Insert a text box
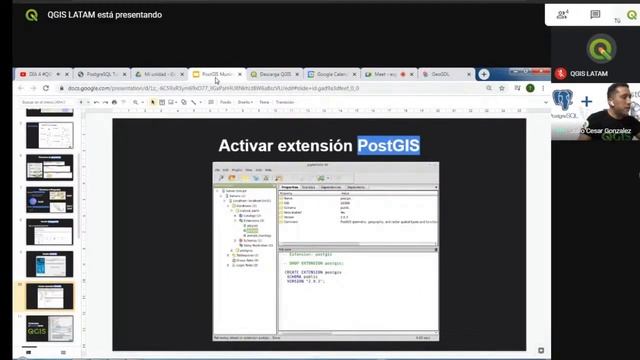This screenshot has height=360, width=640. coord(162,102)
